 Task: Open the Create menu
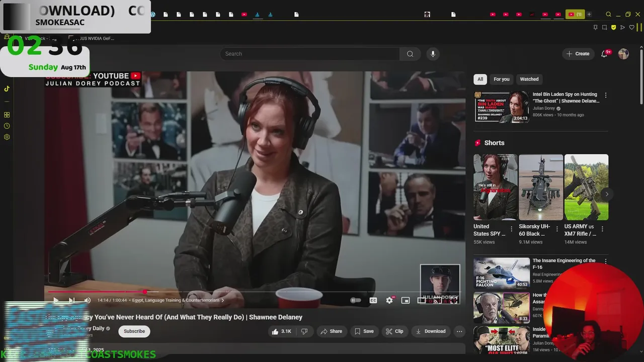pyautogui.click(x=578, y=54)
